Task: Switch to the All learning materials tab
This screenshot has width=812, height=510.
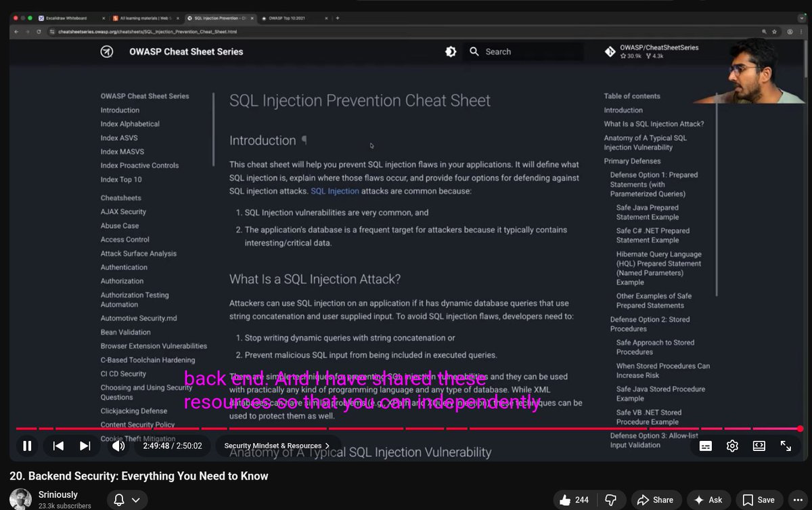Action: 145,18
